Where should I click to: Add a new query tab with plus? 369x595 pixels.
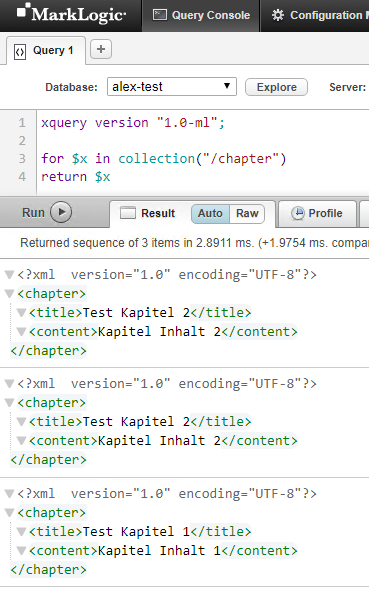coord(101,49)
